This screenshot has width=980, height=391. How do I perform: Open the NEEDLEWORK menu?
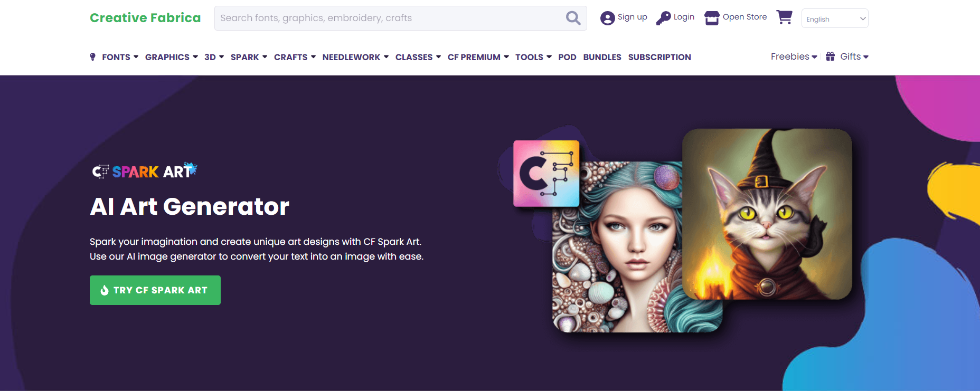352,57
